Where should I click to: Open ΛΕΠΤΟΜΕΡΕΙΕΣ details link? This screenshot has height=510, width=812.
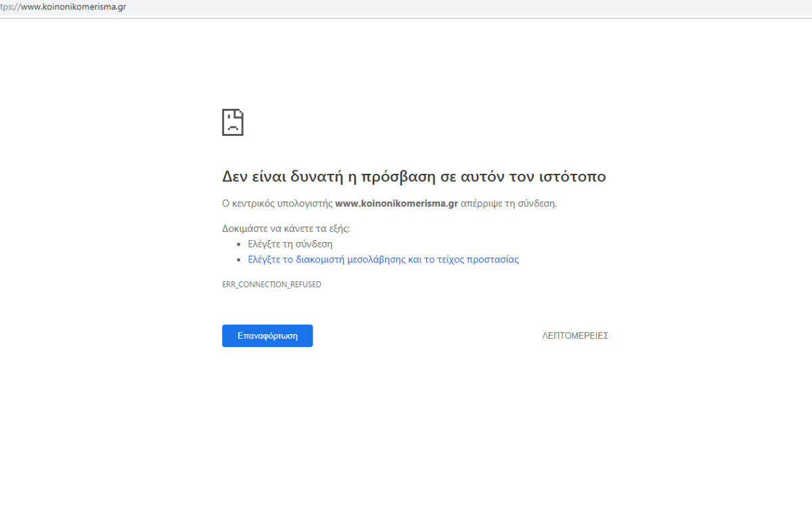[x=575, y=335]
